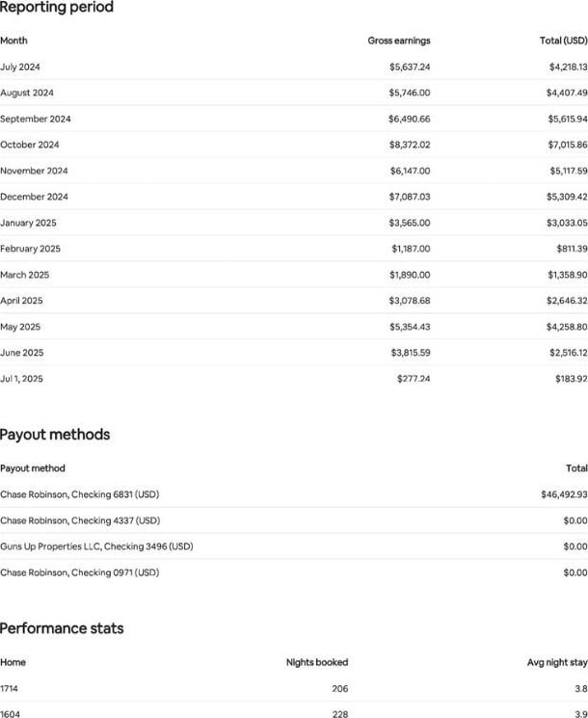Click December 2024 total $5,309.42
The width and height of the screenshot is (588, 718).
pos(567,197)
